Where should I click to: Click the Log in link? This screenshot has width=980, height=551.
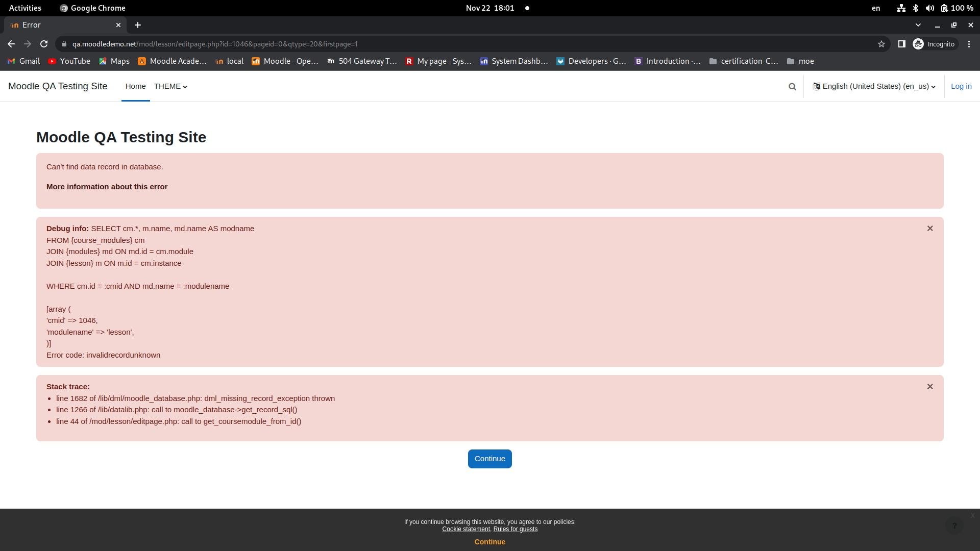pos(961,87)
